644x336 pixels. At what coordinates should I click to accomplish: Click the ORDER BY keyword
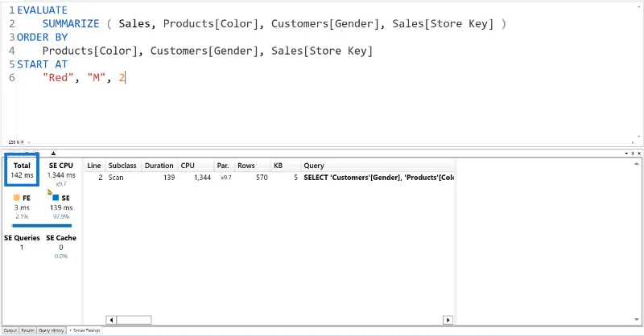tap(42, 37)
